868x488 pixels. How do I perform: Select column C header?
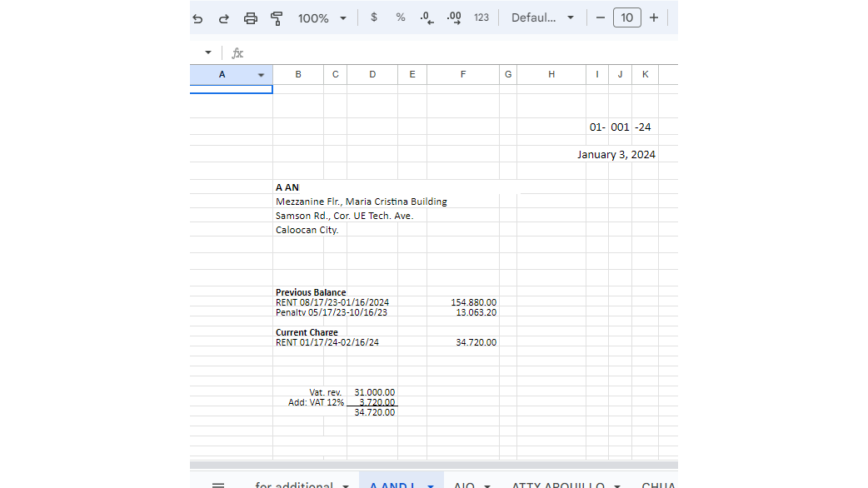tap(335, 75)
